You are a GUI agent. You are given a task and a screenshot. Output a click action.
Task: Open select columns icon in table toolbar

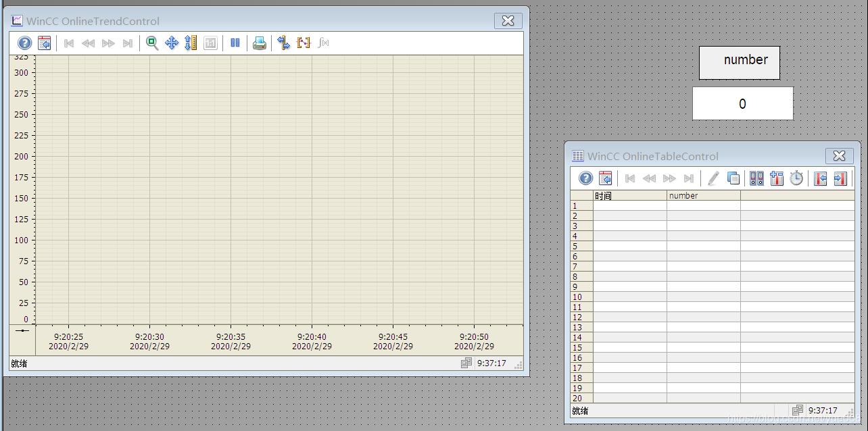pos(777,178)
